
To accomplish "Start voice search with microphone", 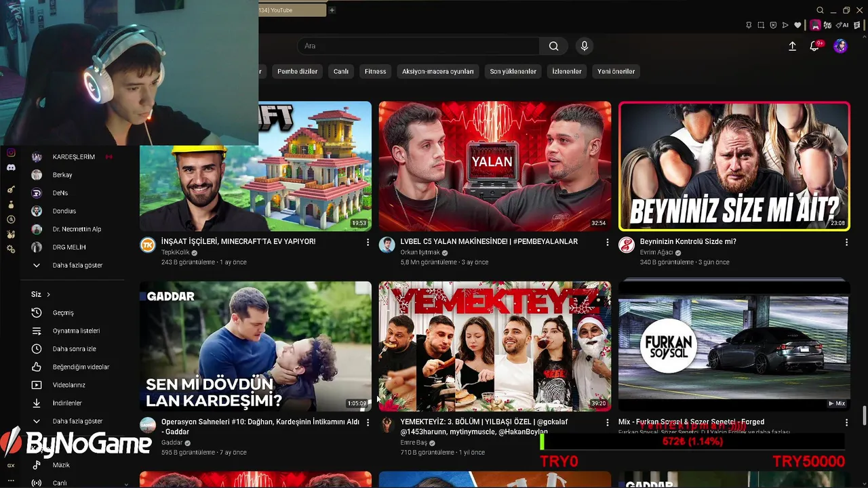I will 585,46.
